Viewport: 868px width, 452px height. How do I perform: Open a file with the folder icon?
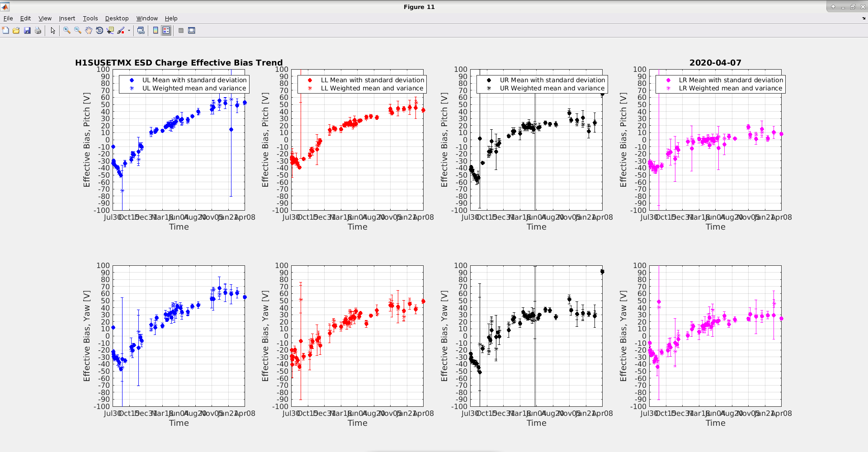(16, 30)
